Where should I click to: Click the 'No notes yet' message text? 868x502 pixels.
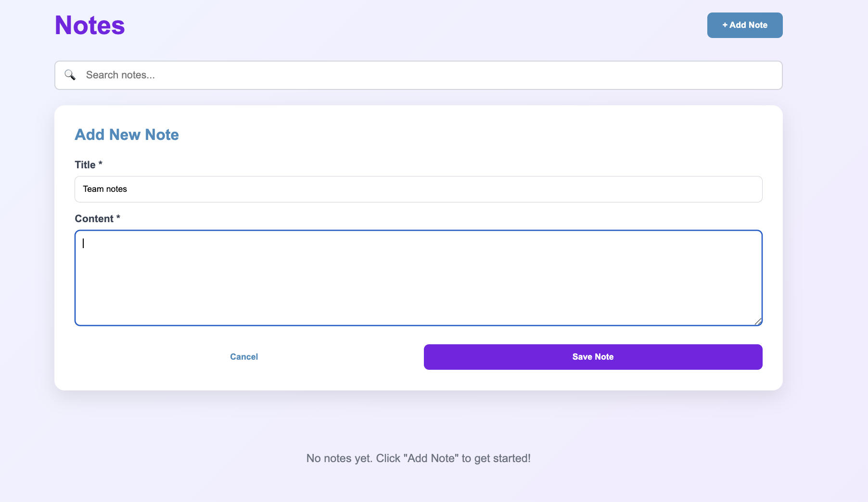(418, 458)
